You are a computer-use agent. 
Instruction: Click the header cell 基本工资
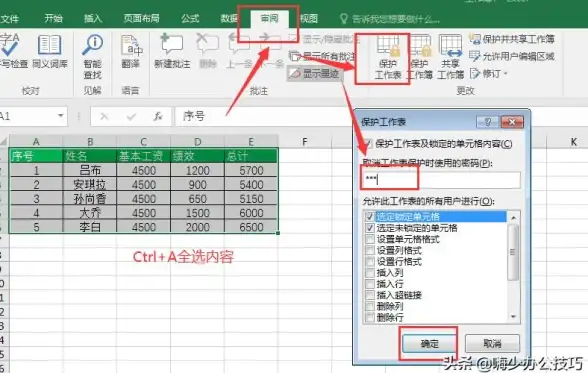point(144,156)
